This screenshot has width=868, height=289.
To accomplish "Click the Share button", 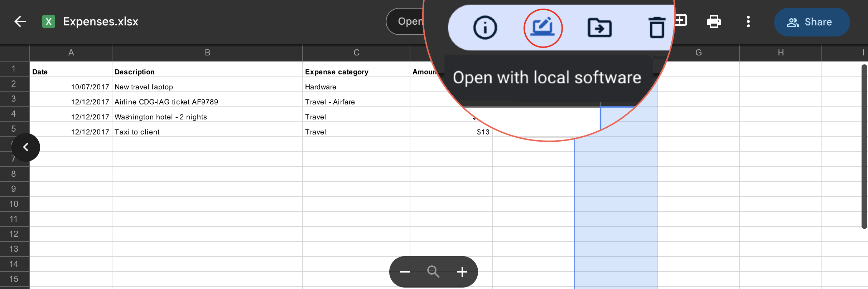I will click(x=811, y=22).
